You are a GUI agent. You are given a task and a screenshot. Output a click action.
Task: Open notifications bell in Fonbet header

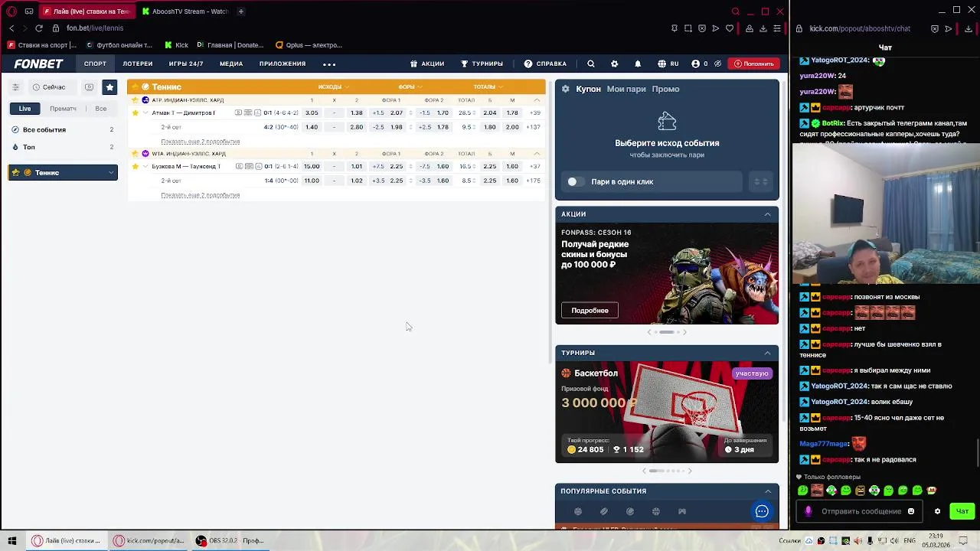638,64
